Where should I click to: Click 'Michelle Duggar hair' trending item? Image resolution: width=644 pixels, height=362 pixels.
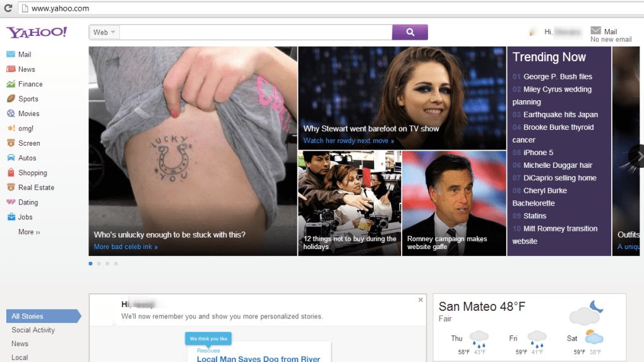pyautogui.click(x=558, y=165)
